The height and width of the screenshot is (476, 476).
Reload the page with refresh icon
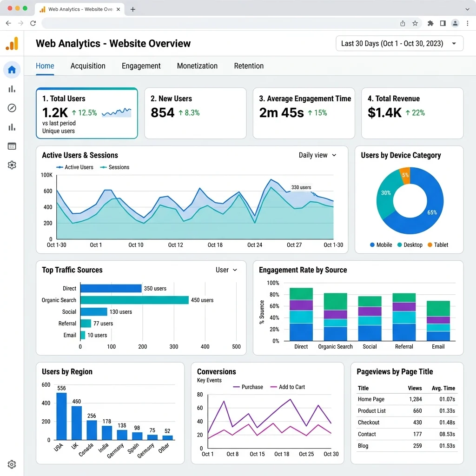pos(33,23)
